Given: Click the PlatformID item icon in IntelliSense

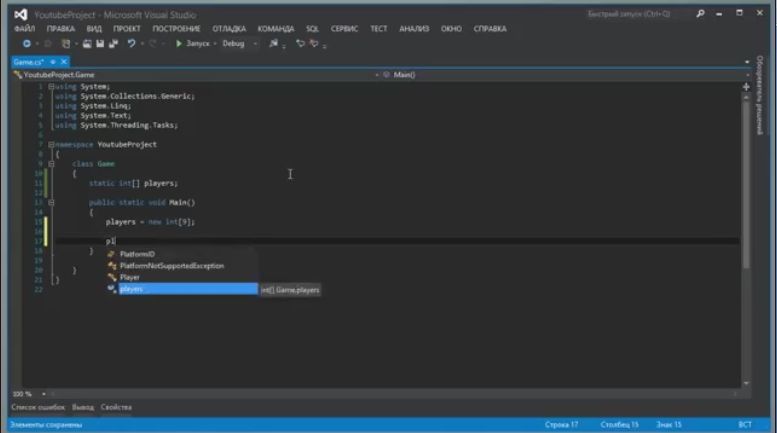Looking at the screenshot, I should coord(111,254).
